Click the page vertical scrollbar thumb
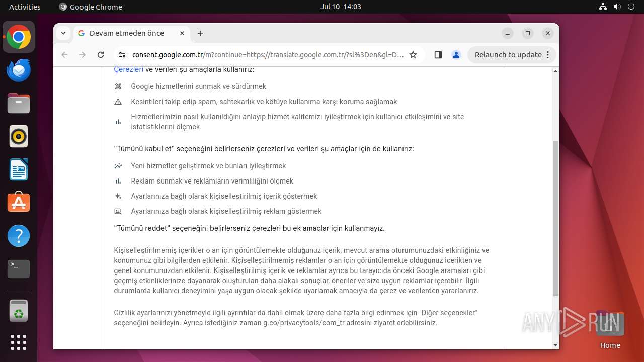644x362 pixels. (555, 218)
